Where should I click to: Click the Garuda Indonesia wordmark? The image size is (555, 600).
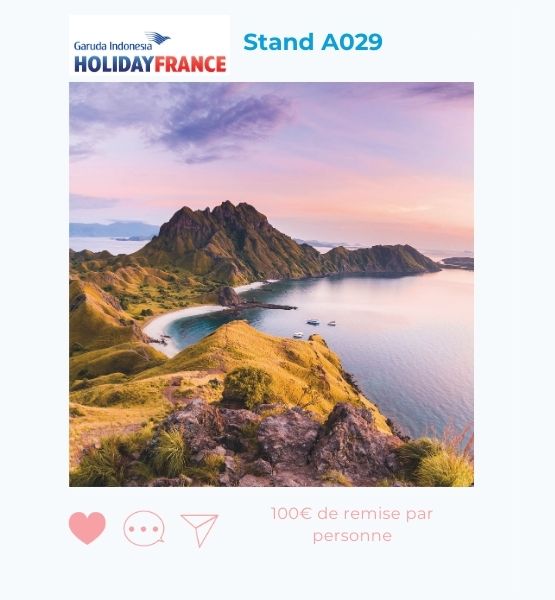113,46
